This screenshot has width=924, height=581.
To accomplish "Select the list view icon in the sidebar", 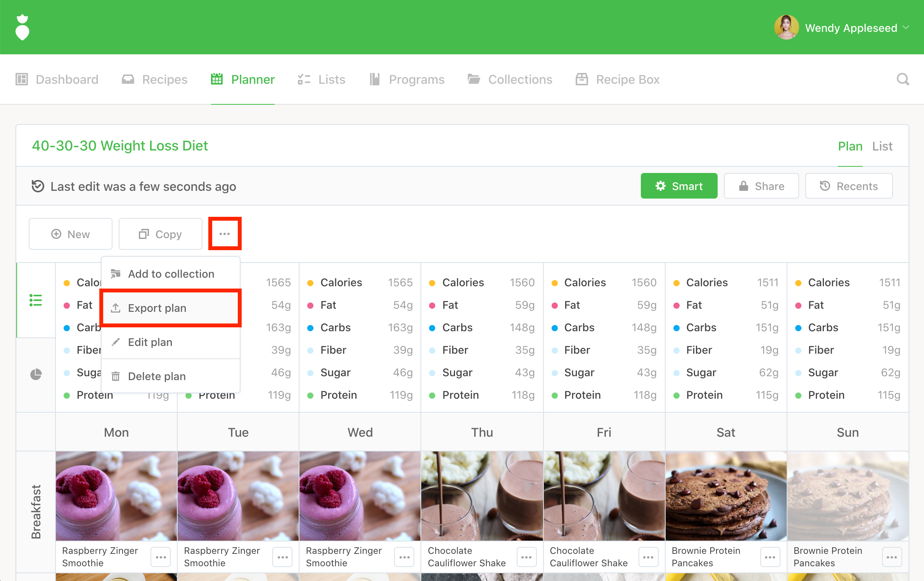I will pos(36,300).
